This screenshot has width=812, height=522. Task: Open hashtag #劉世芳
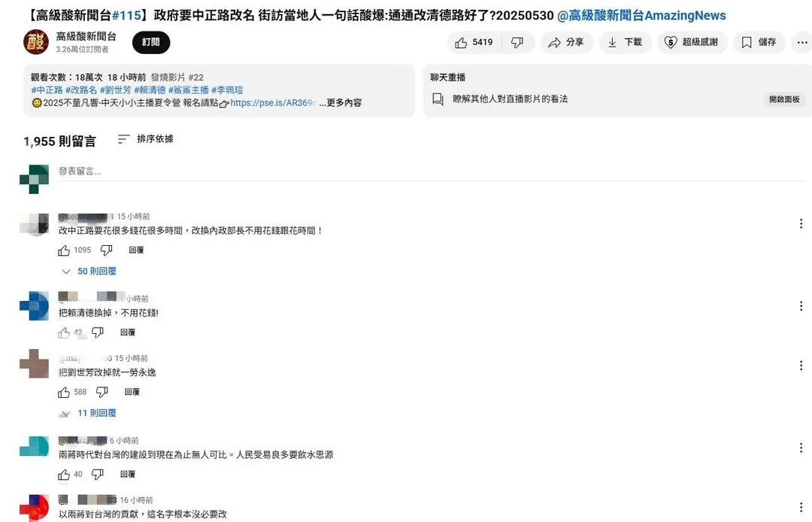tap(116, 90)
